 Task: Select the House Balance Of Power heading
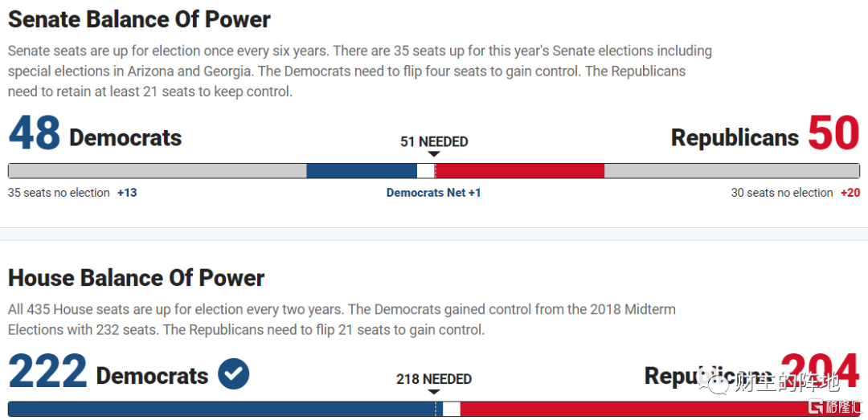coord(136,278)
